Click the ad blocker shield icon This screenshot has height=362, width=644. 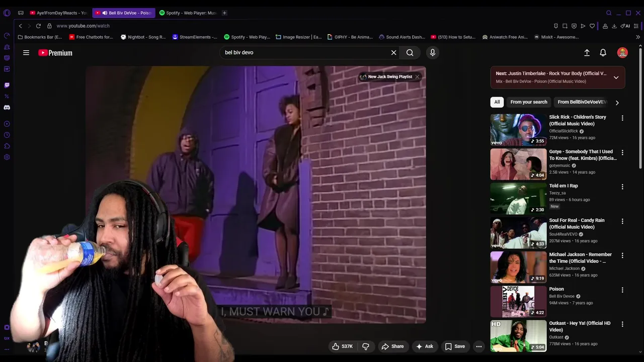pyautogui.click(x=574, y=26)
